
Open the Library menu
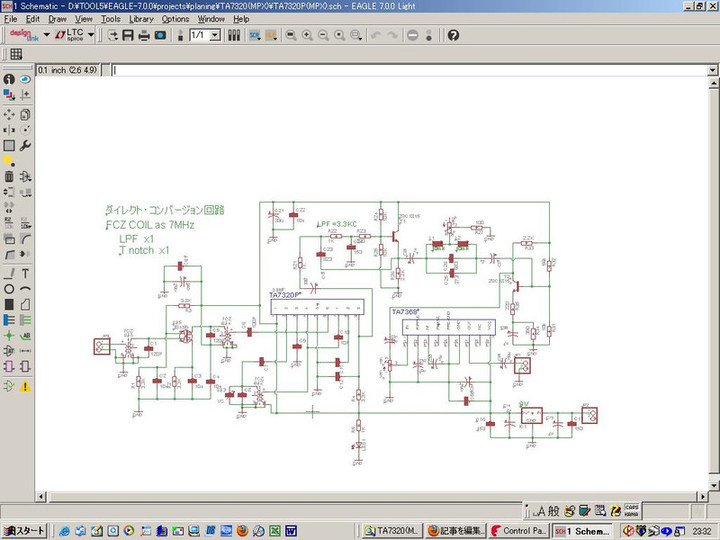click(x=141, y=19)
